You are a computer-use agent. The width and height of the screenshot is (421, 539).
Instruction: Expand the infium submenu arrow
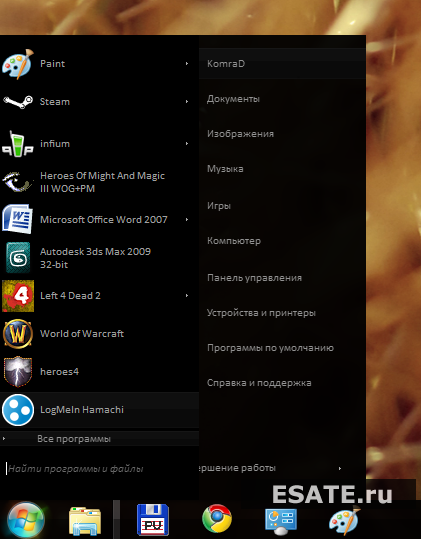(x=187, y=143)
